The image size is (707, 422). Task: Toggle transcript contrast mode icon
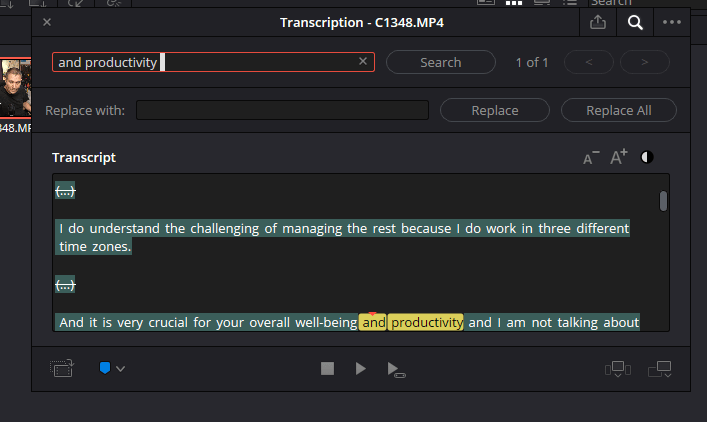[x=647, y=157]
